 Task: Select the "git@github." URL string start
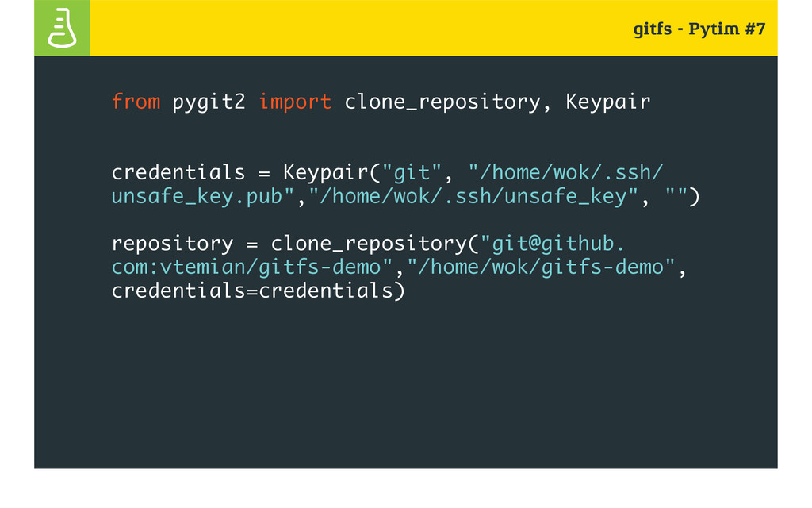pyautogui.click(x=553, y=244)
